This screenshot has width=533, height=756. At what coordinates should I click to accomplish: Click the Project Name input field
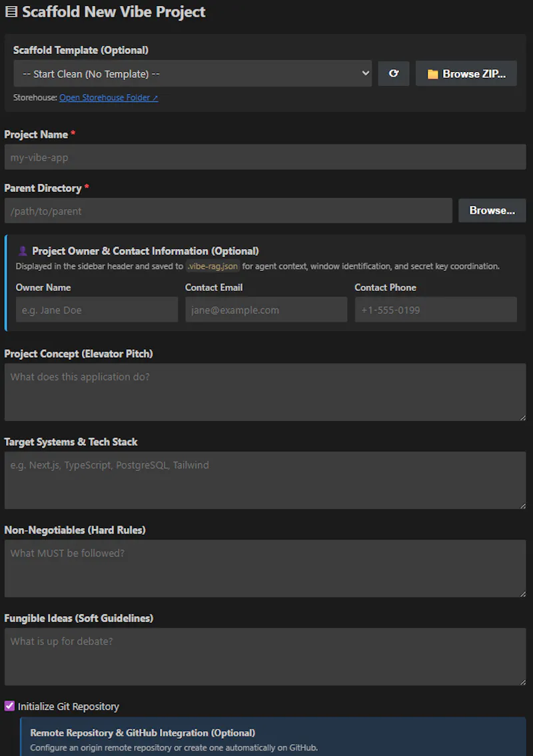(x=265, y=157)
